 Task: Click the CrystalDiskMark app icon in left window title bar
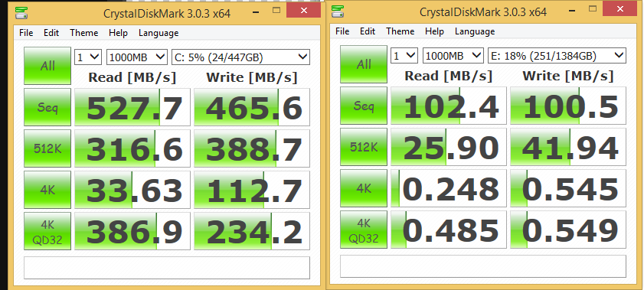point(21,12)
